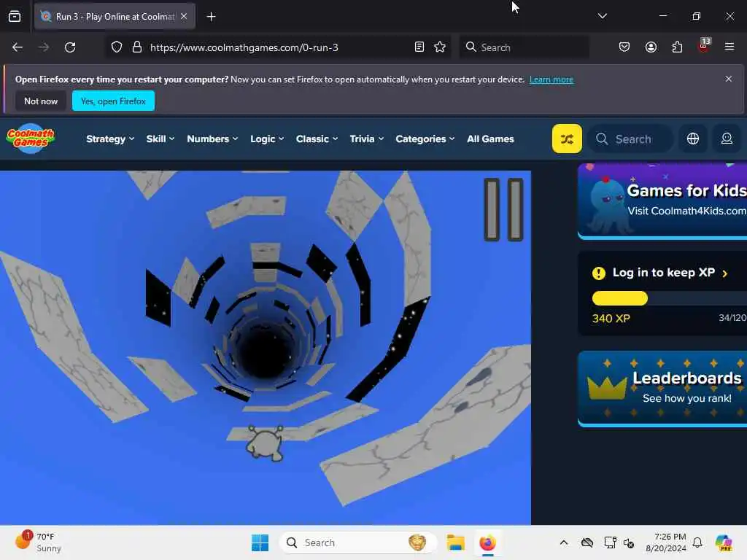Open Firefox tracking protection shield

[117, 47]
